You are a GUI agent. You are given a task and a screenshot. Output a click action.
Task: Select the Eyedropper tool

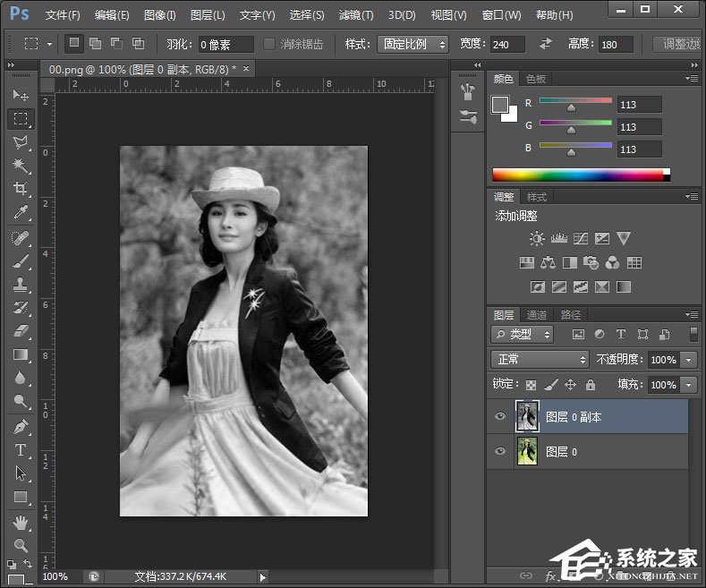(20, 212)
